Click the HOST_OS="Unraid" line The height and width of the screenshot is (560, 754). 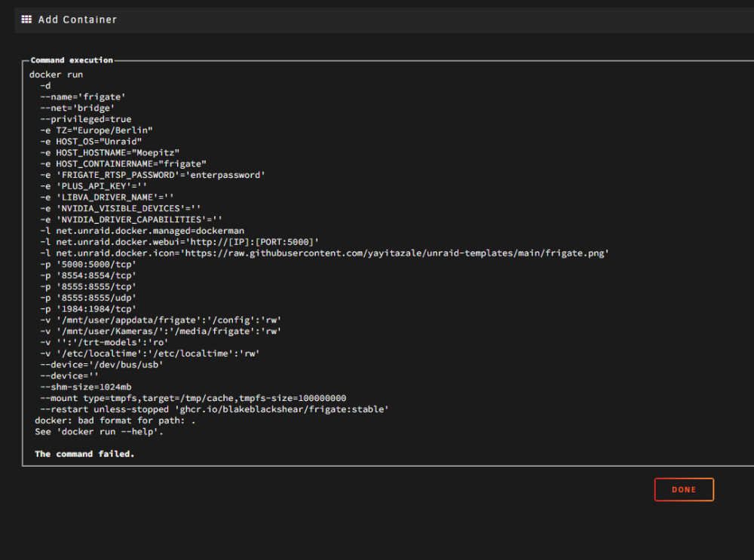click(91, 142)
